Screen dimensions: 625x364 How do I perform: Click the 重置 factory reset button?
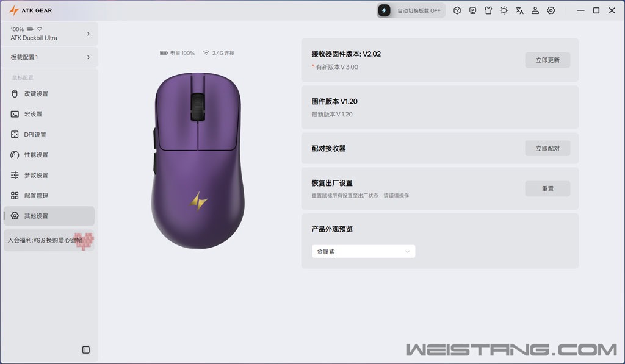tap(547, 189)
